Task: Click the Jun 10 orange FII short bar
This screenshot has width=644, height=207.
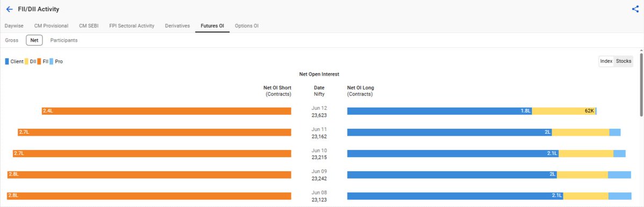Action: (x=152, y=153)
